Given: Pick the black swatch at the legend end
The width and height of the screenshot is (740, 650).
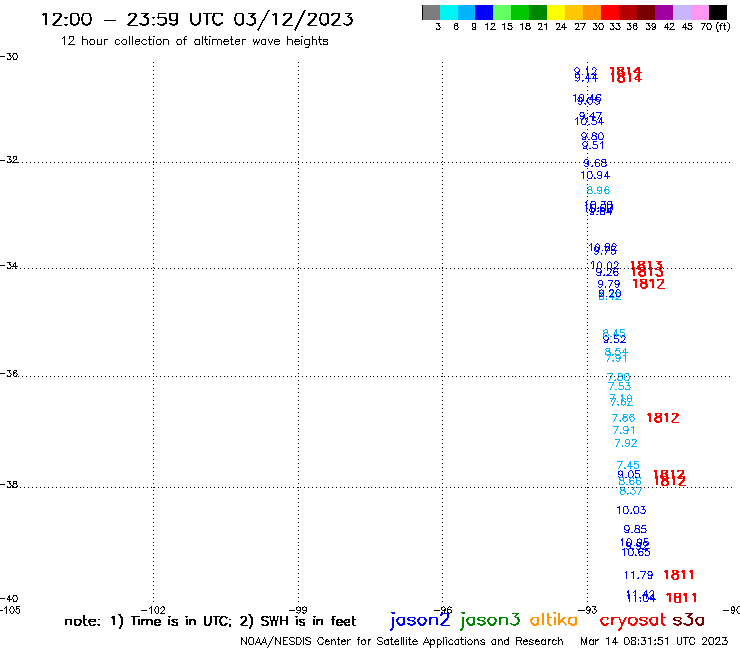Looking at the screenshot, I should (x=717, y=12).
